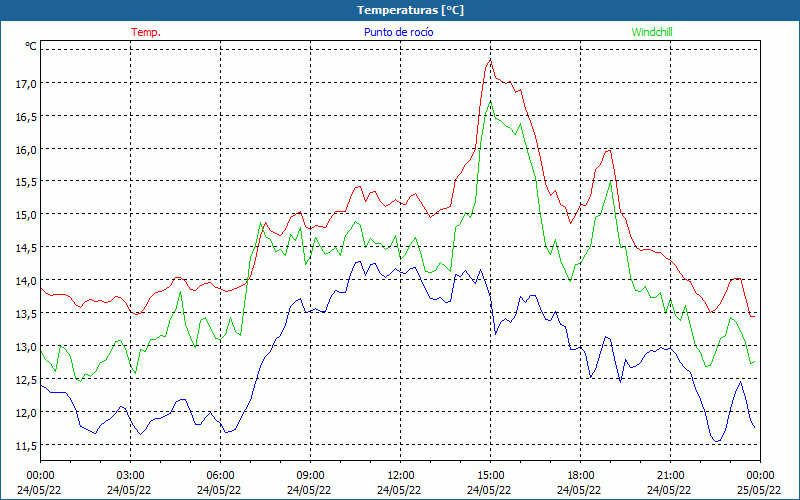Click the °C unit label on y-axis
800x500 pixels.
pyautogui.click(x=31, y=46)
